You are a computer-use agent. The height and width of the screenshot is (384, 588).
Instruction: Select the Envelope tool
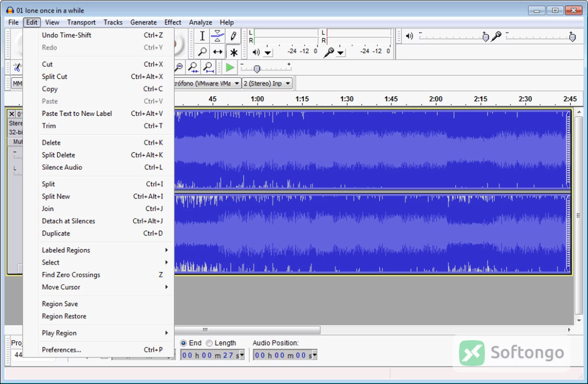pos(217,36)
